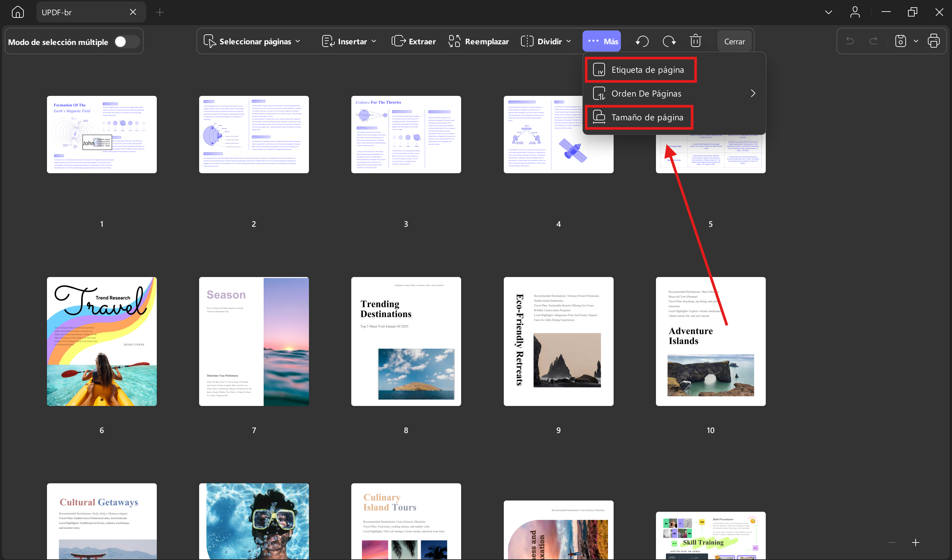Open save options dropdown arrow

(x=916, y=41)
